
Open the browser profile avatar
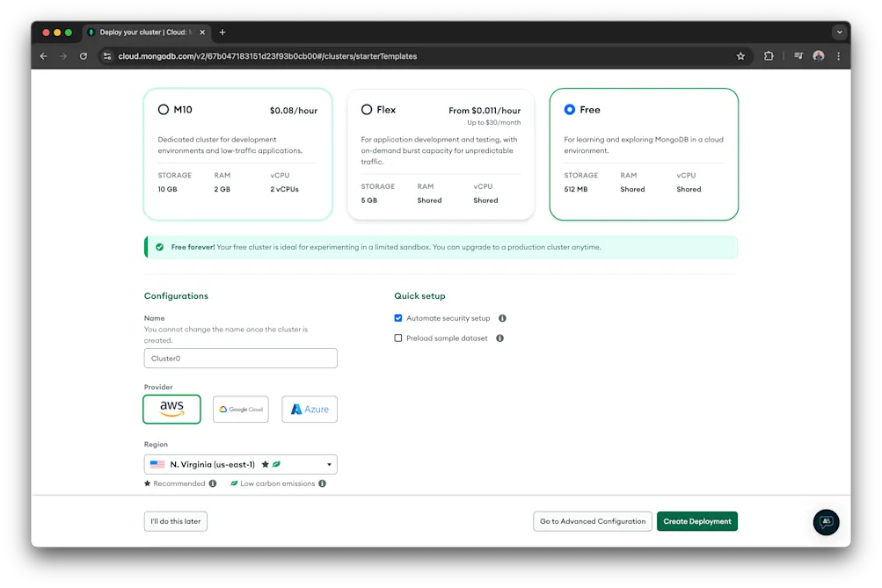[x=819, y=56]
